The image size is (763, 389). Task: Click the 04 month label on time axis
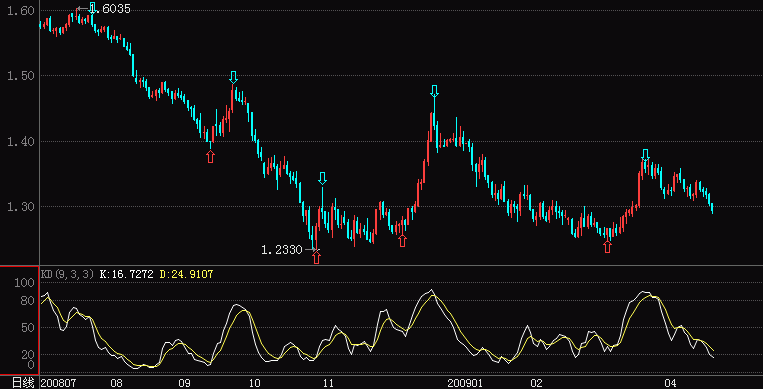[671, 383]
